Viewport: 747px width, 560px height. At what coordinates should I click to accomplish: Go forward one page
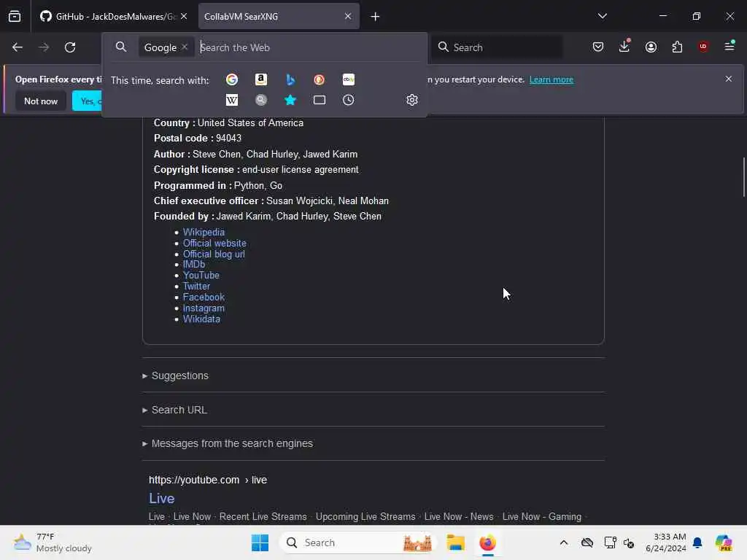pyautogui.click(x=43, y=47)
